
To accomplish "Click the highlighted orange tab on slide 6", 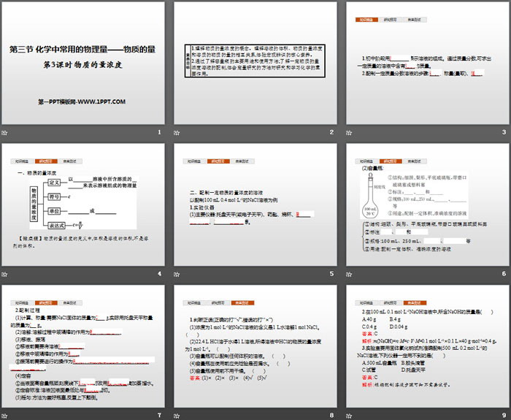I will (x=391, y=161).
